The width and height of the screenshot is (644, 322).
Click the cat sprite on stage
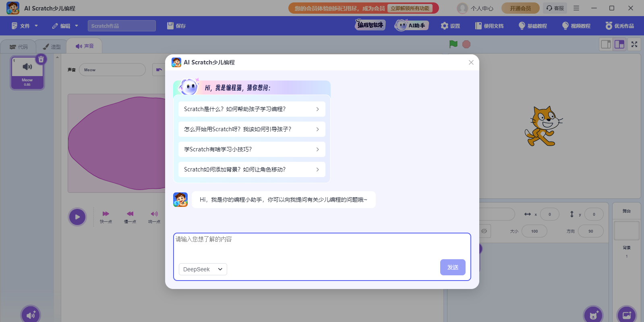coord(543,126)
